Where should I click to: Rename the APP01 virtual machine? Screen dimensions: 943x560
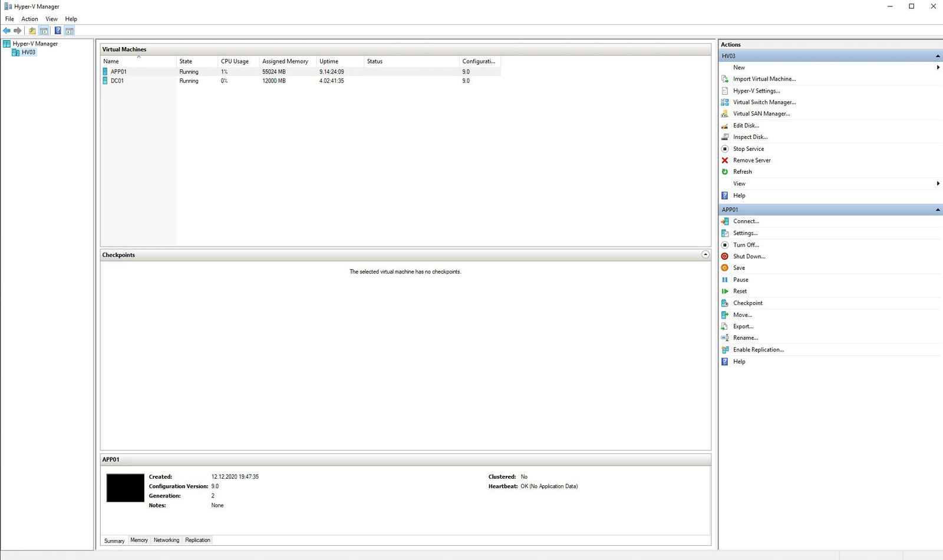tap(746, 338)
